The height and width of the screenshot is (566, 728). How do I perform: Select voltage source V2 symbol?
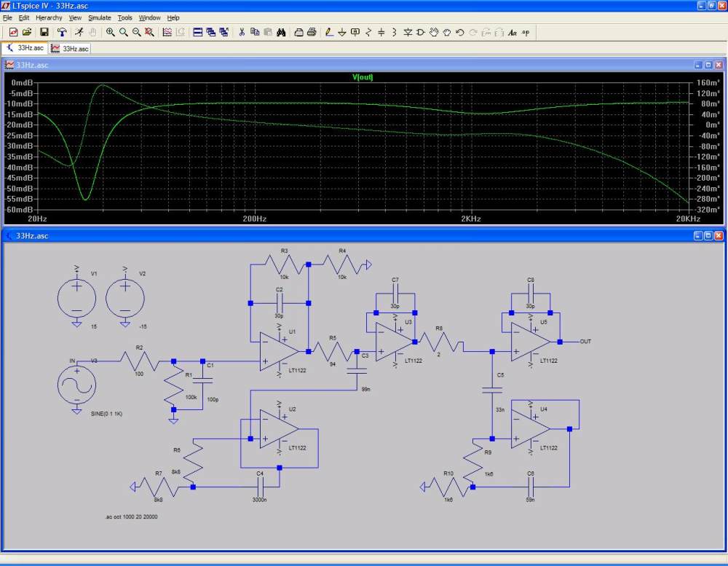(125, 298)
